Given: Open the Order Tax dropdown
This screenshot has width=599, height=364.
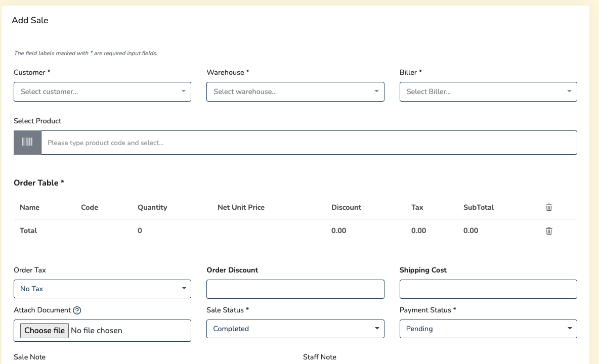Looking at the screenshot, I should point(102,289).
